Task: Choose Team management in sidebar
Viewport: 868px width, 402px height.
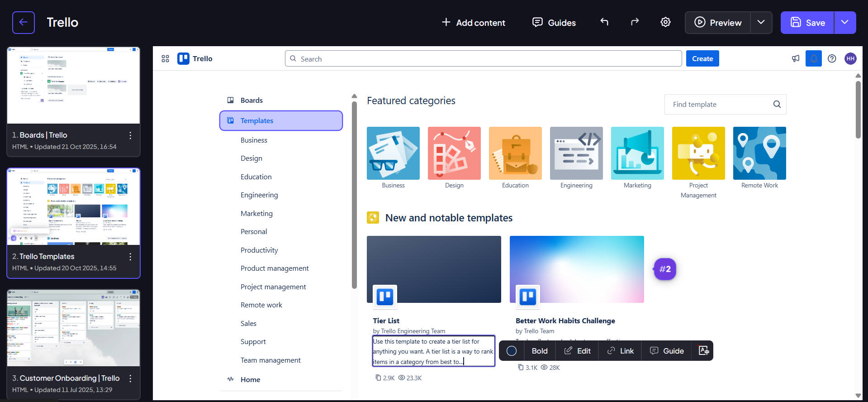Action: [270, 360]
